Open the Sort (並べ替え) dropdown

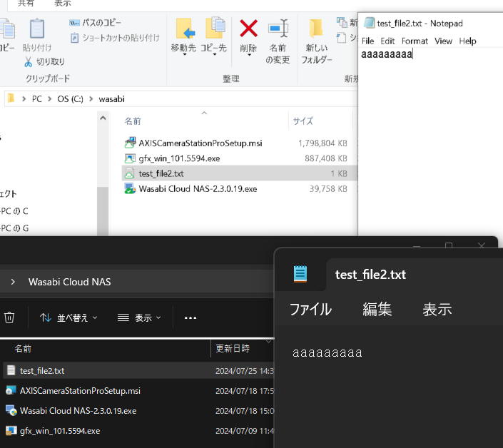tap(68, 317)
